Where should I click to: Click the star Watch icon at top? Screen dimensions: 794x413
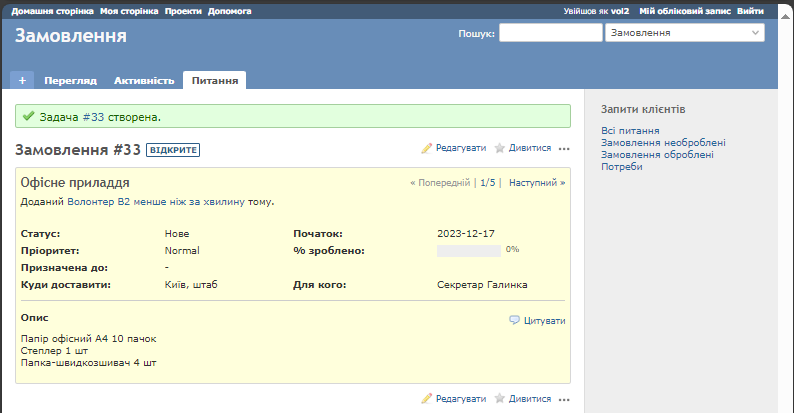(x=499, y=148)
